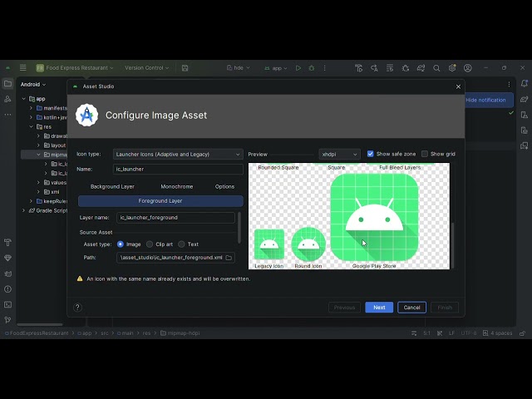Click the project tree horizontal scrollbar
The height and width of the screenshot is (399, 532).
point(40,325)
